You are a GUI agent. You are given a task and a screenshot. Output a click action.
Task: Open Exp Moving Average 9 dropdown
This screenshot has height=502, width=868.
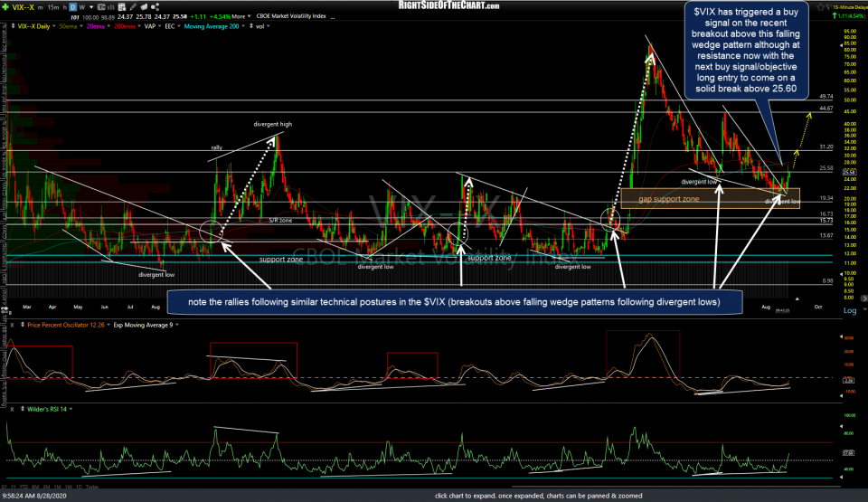177,325
